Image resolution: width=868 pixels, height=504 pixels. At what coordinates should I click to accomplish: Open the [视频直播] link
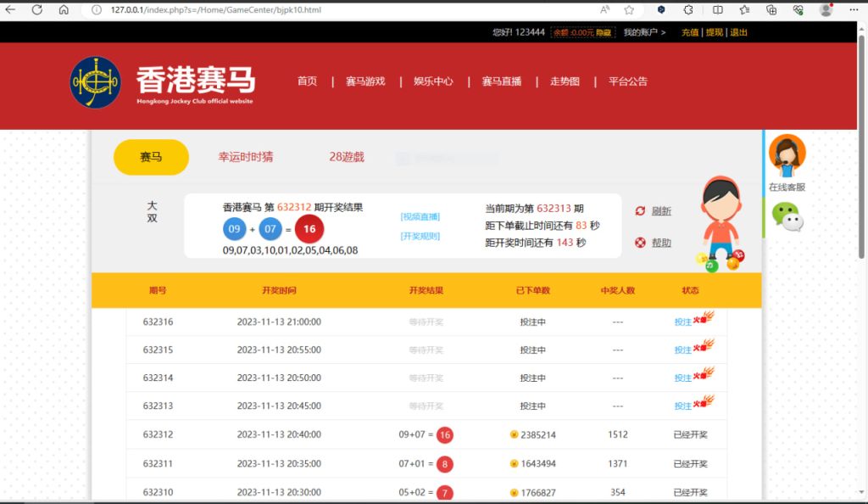click(x=420, y=216)
